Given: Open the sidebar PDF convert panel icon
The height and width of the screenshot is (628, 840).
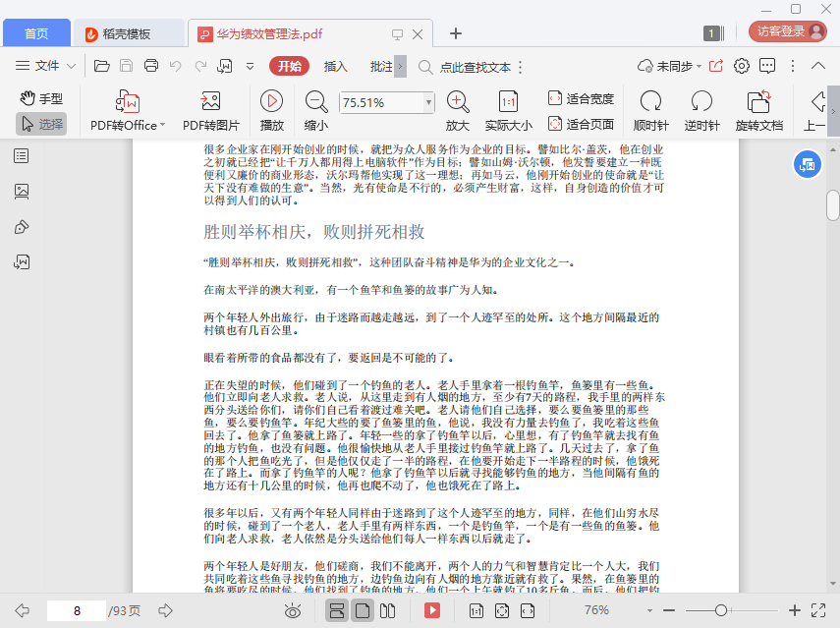Looking at the screenshot, I should click(22, 262).
